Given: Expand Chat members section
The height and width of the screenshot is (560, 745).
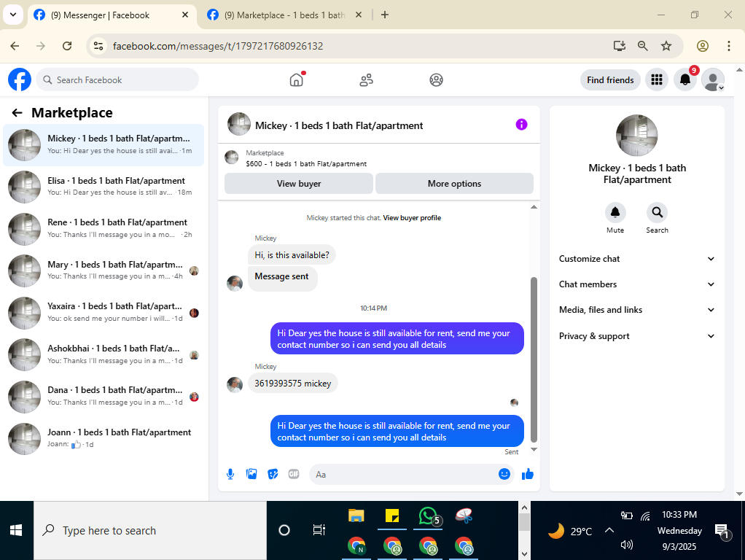Looking at the screenshot, I should pos(636,284).
